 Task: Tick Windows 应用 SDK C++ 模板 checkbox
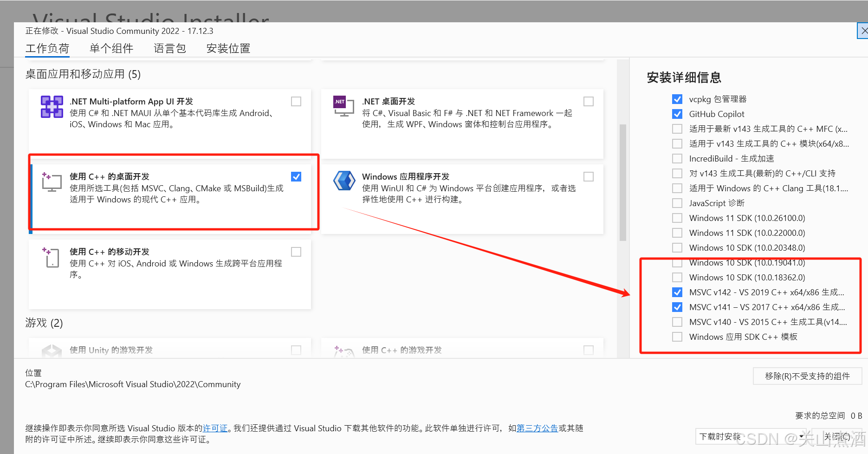[677, 337]
